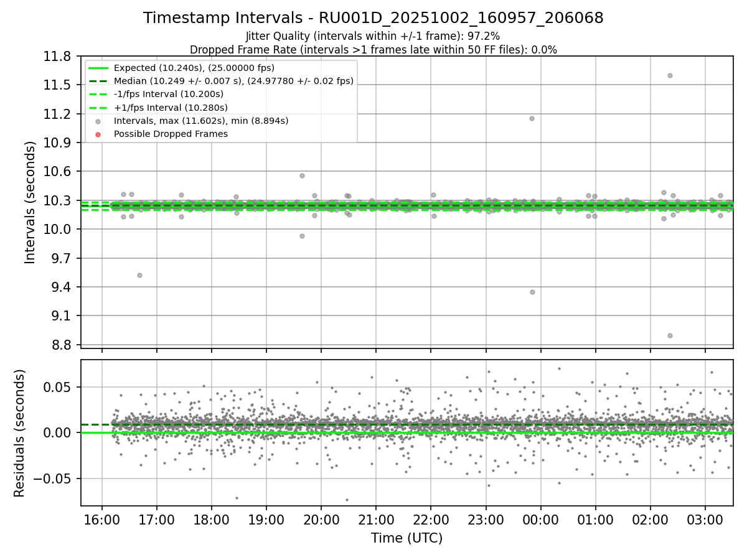747x560 pixels.
Task: Click the 'Intervals (seconds)' y-axis label
Action: coord(30,202)
